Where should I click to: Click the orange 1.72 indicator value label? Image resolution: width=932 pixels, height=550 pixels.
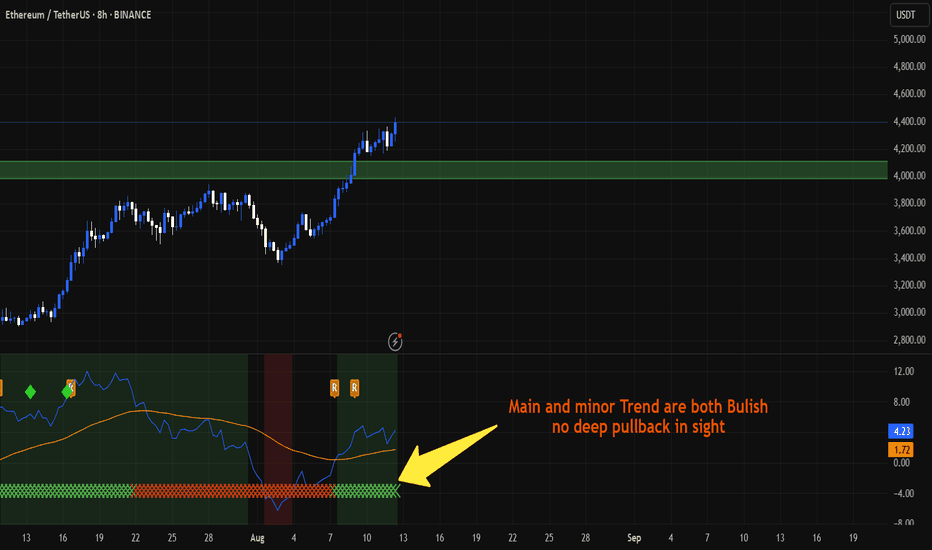coord(901,450)
